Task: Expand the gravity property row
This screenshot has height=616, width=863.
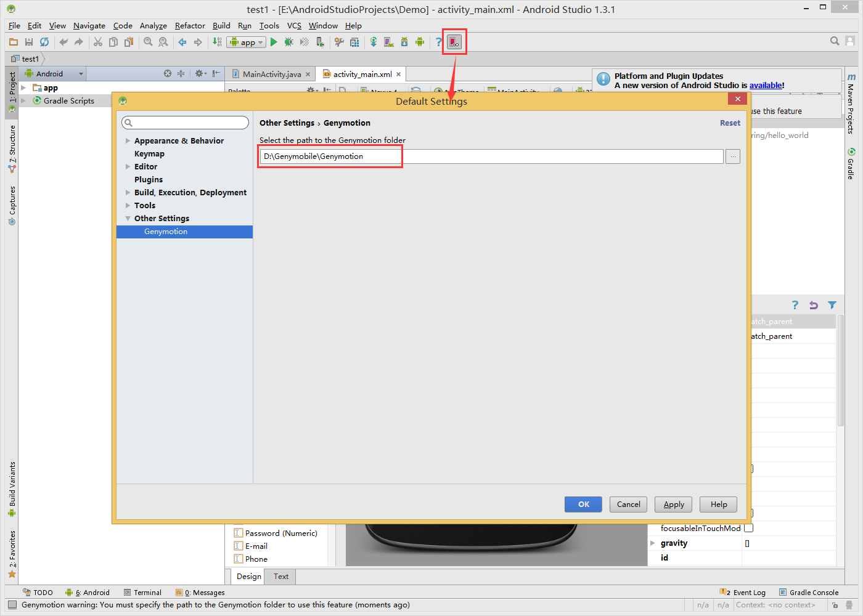Action: pos(653,543)
